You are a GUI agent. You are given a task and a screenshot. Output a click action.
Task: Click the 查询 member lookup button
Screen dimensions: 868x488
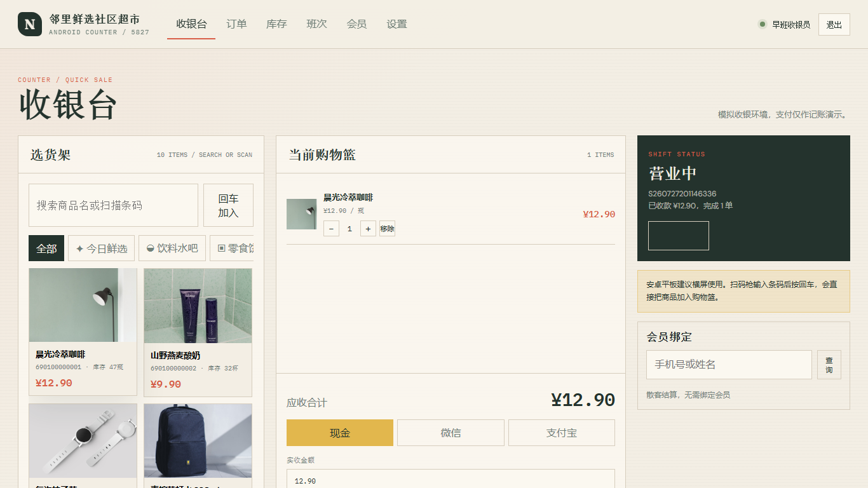coord(829,365)
